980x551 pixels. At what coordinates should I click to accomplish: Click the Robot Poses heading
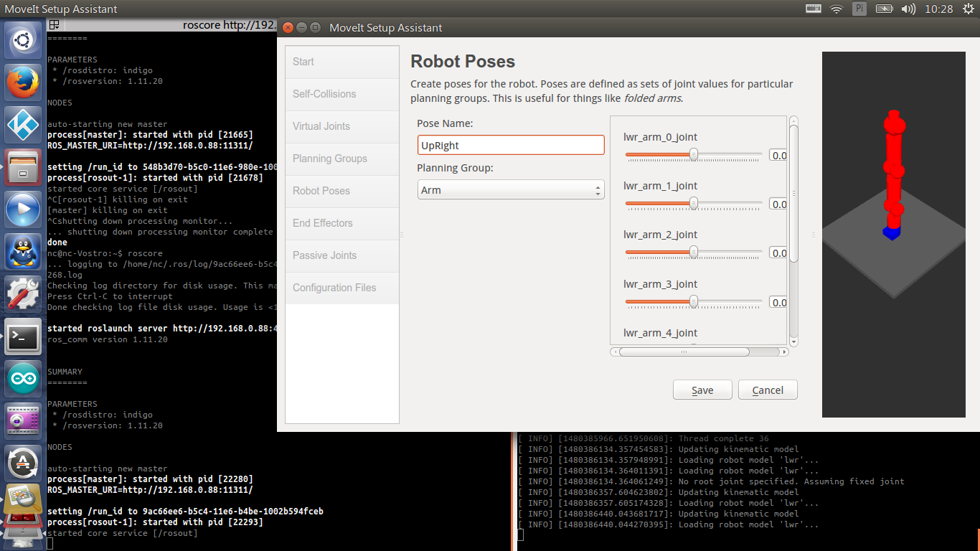pos(463,62)
